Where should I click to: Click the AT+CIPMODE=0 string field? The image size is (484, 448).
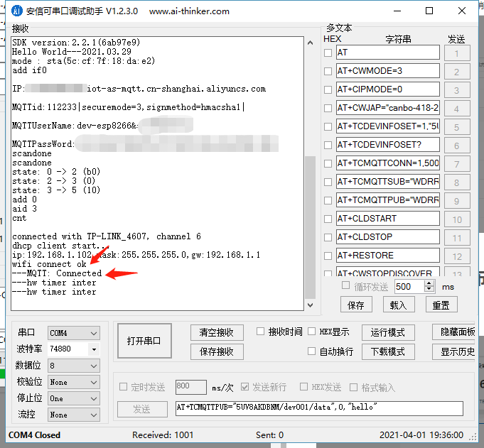388,89
